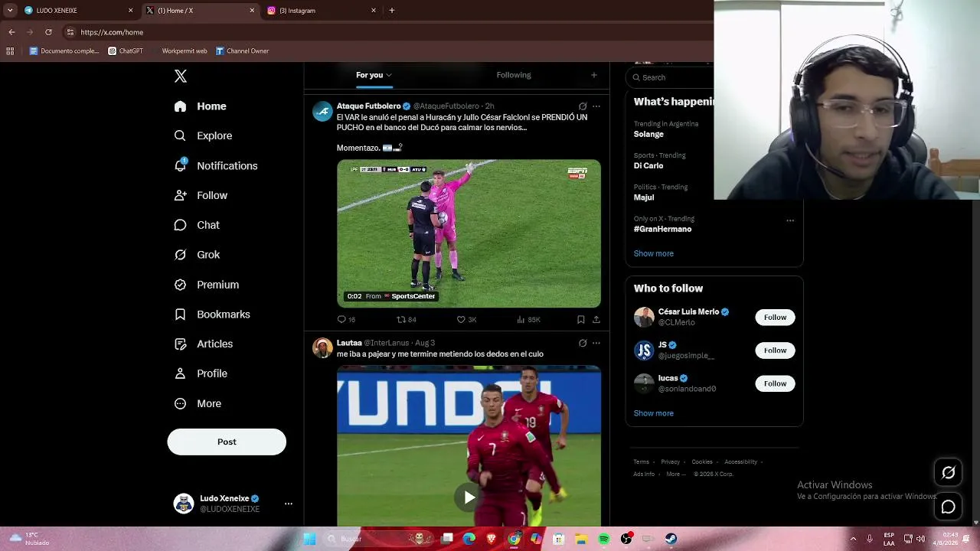Open the browser tab search dropdown
This screenshot has height=551, width=980.
[x=10, y=11]
